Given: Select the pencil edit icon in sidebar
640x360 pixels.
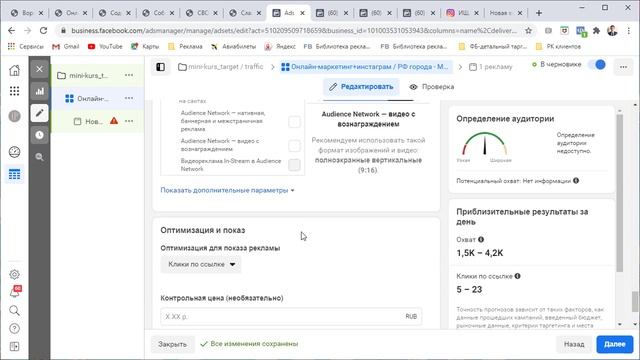Looking at the screenshot, I should tap(40, 113).
